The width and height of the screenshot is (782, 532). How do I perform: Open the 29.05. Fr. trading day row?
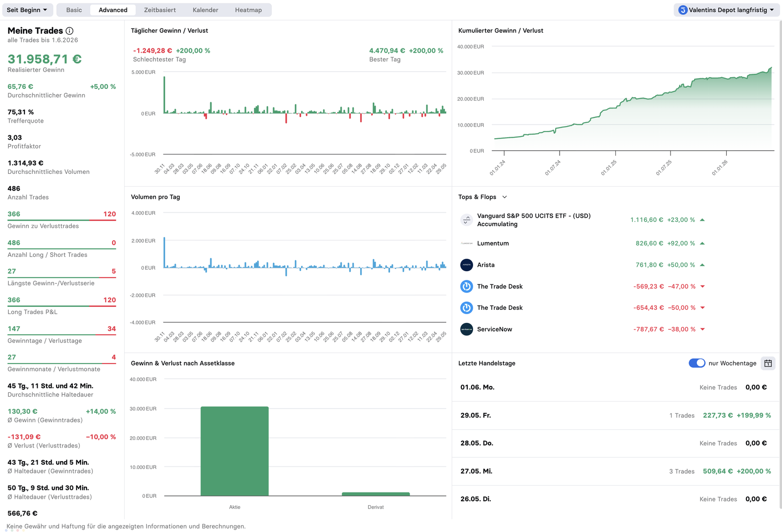[615, 415]
